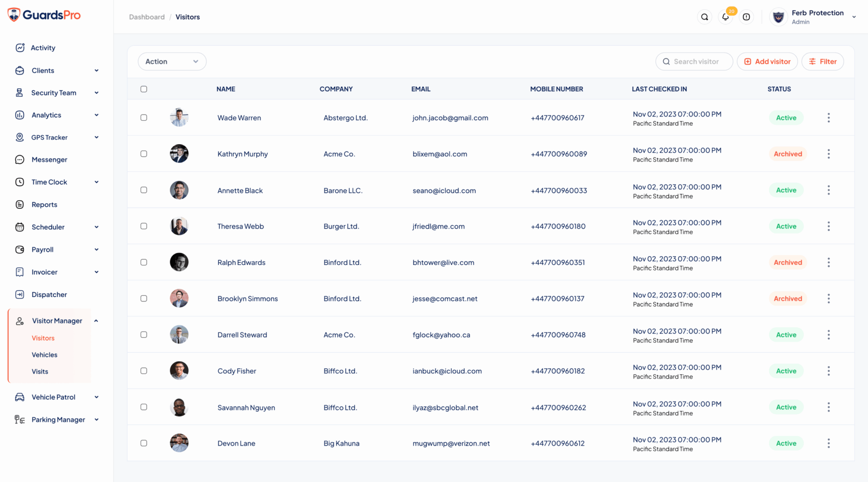
Task: Open three-dot menu for Devon Lane
Action: [828, 443]
